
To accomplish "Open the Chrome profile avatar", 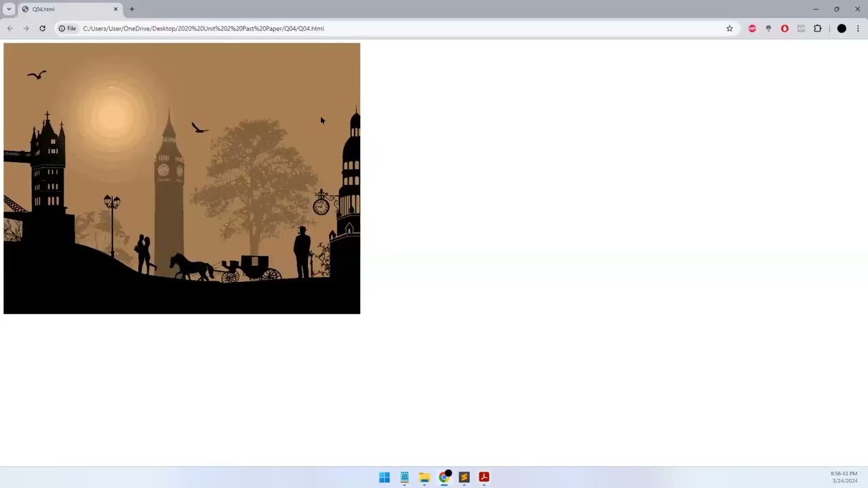I will click(842, 28).
